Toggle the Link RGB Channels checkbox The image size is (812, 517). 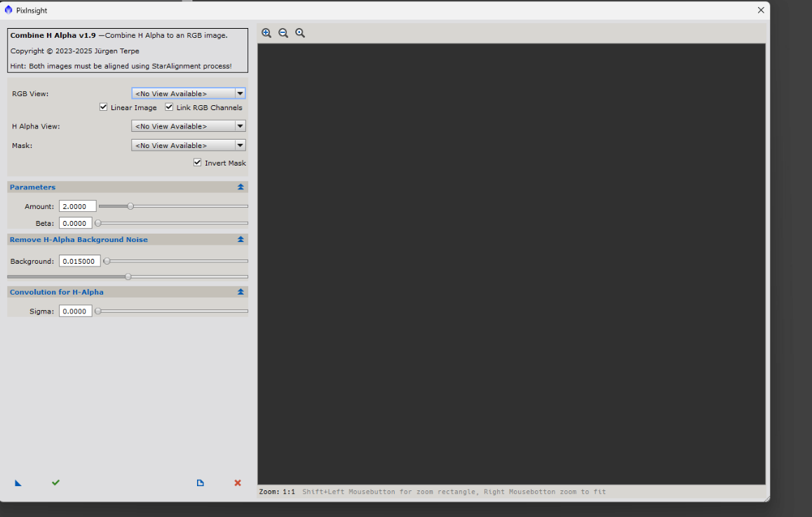(x=169, y=107)
